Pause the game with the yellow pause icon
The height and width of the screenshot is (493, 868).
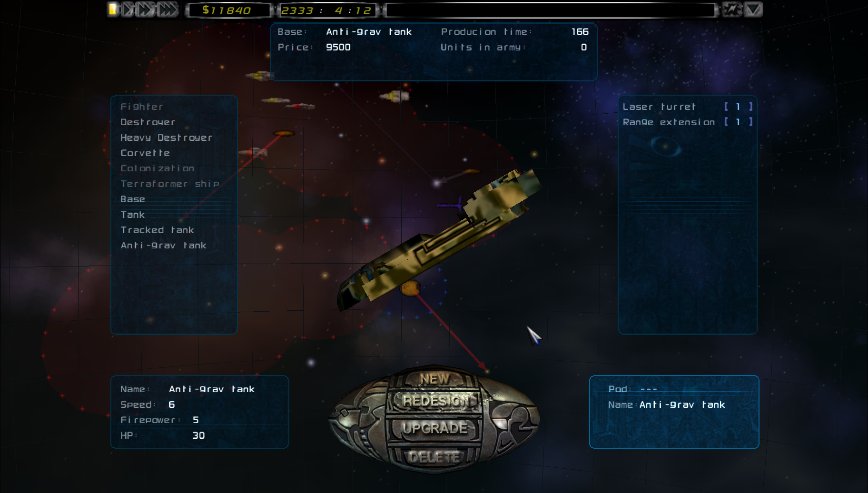[113, 10]
